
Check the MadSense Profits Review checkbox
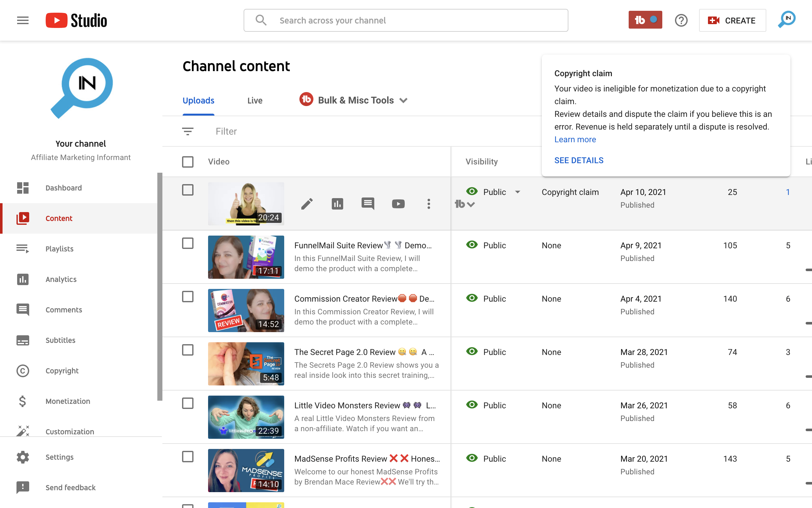(x=187, y=457)
